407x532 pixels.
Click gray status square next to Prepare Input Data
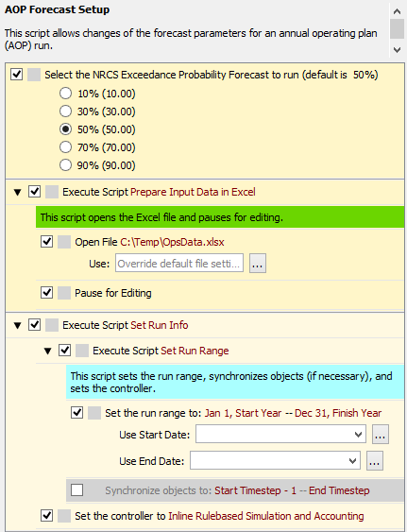pyautogui.click(x=52, y=192)
